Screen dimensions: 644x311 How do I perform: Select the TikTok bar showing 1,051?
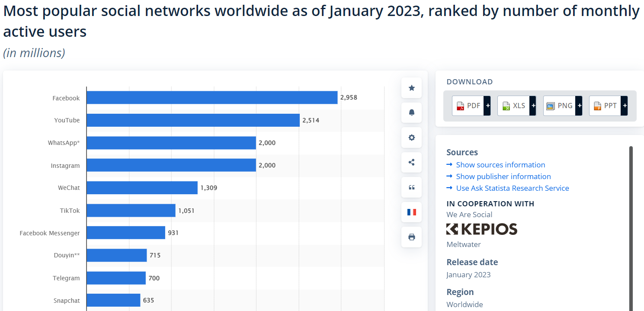click(131, 211)
